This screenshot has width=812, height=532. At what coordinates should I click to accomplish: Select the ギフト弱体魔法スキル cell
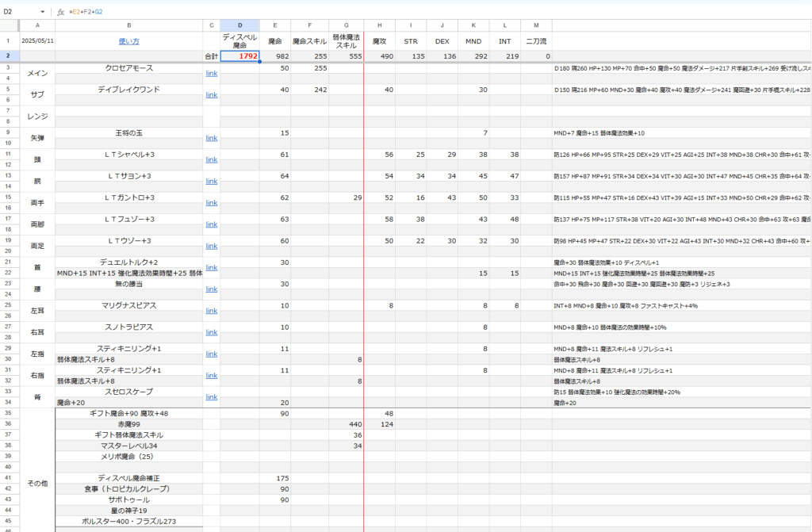(129, 434)
